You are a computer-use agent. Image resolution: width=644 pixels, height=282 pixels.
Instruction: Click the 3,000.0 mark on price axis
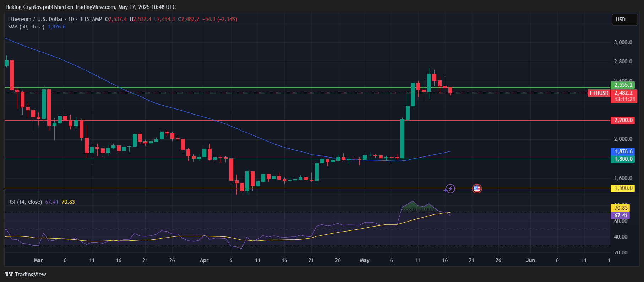coord(623,42)
